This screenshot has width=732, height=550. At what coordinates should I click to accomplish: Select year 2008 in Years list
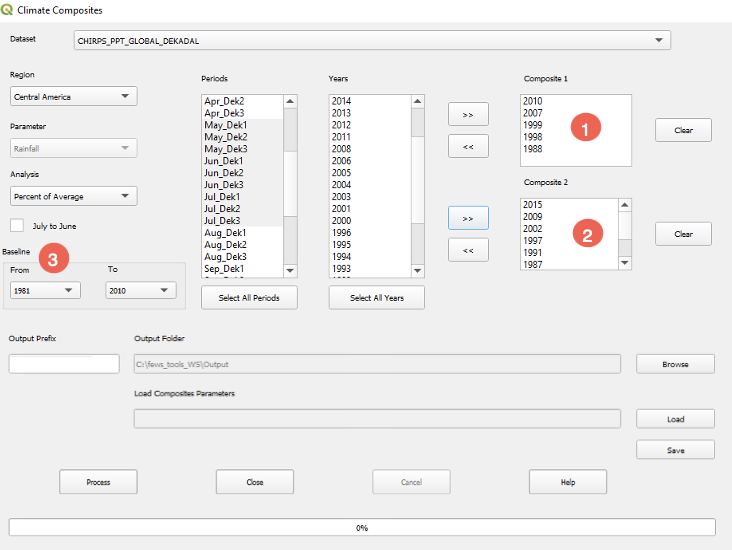pos(341,149)
